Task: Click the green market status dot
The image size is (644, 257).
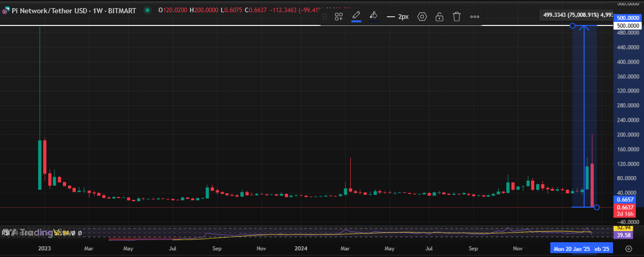Action: coord(147,10)
